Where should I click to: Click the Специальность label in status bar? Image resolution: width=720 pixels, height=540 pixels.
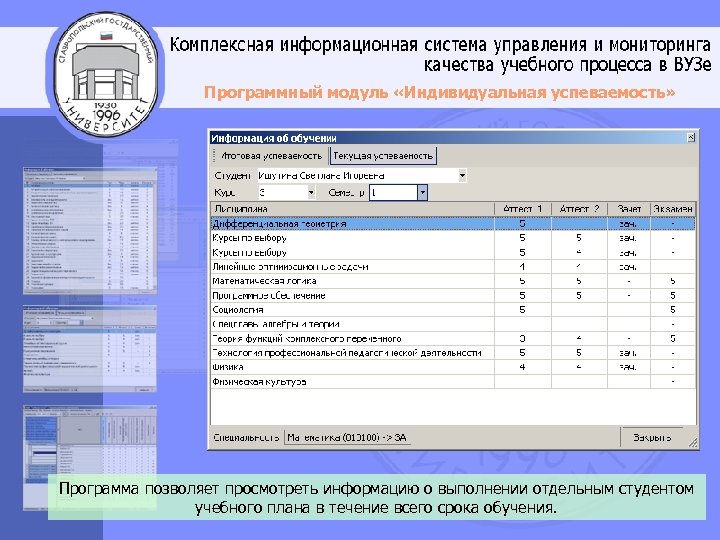[x=246, y=438]
